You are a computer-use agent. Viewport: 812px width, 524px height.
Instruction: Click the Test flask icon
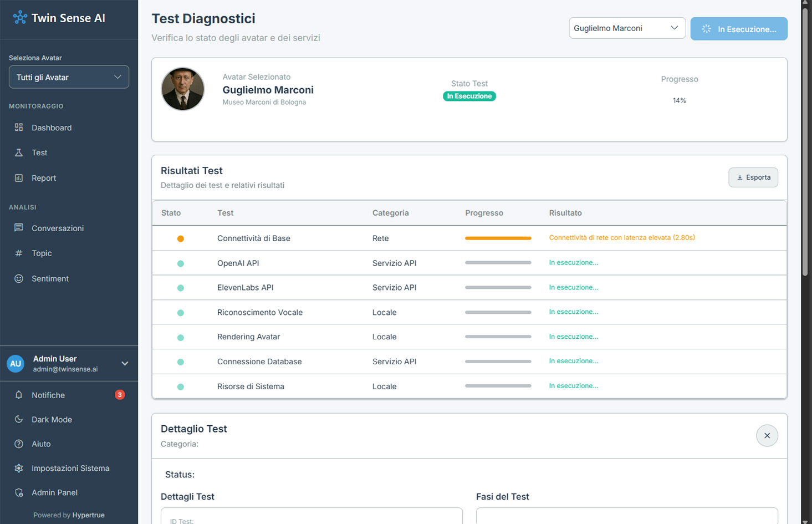19,152
